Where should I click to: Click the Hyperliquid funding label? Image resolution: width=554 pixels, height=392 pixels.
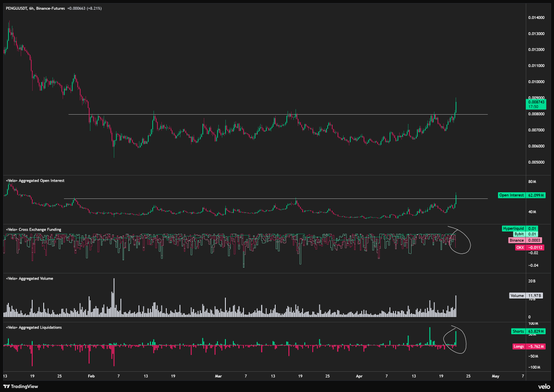point(513,228)
